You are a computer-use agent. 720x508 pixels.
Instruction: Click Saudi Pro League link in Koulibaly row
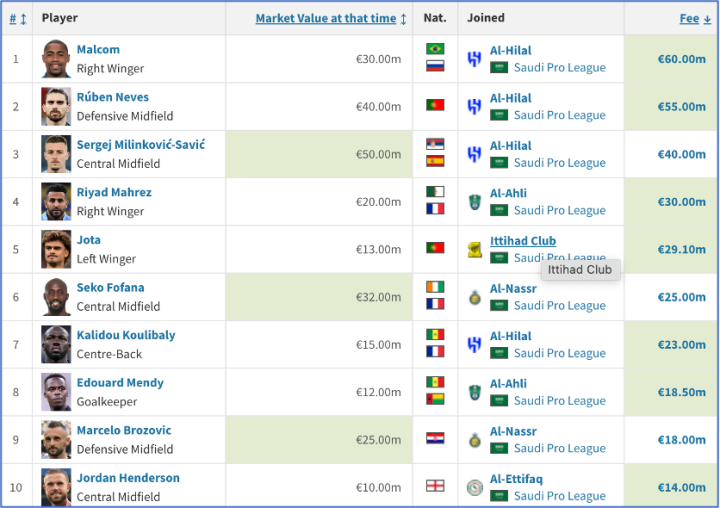click(559, 353)
